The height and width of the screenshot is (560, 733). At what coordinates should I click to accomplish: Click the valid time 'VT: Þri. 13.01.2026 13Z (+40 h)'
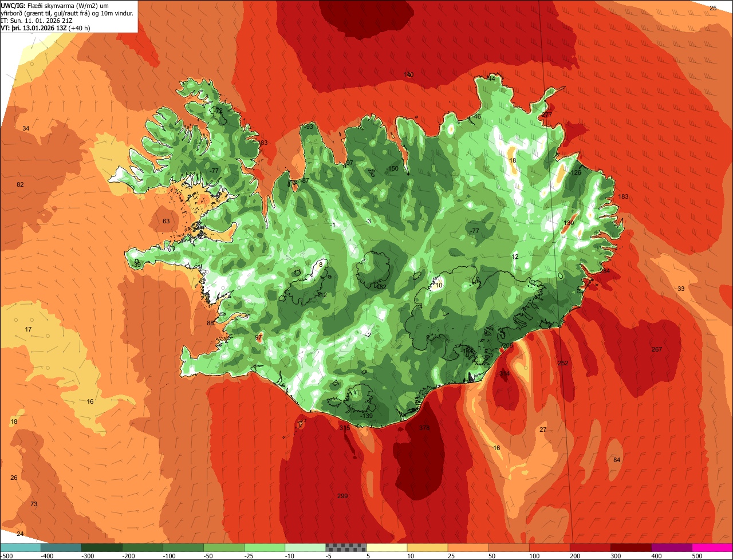45,28
